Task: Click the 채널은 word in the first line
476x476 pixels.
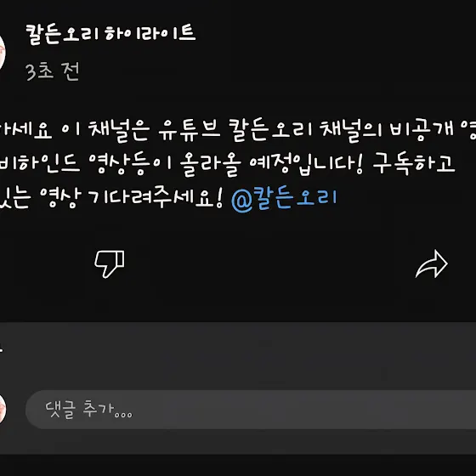Action: click(119, 131)
